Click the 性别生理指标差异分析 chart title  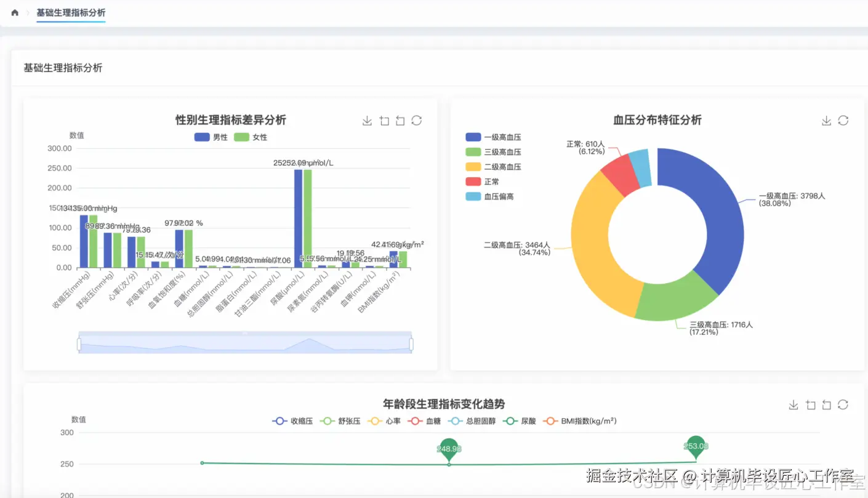tap(231, 120)
